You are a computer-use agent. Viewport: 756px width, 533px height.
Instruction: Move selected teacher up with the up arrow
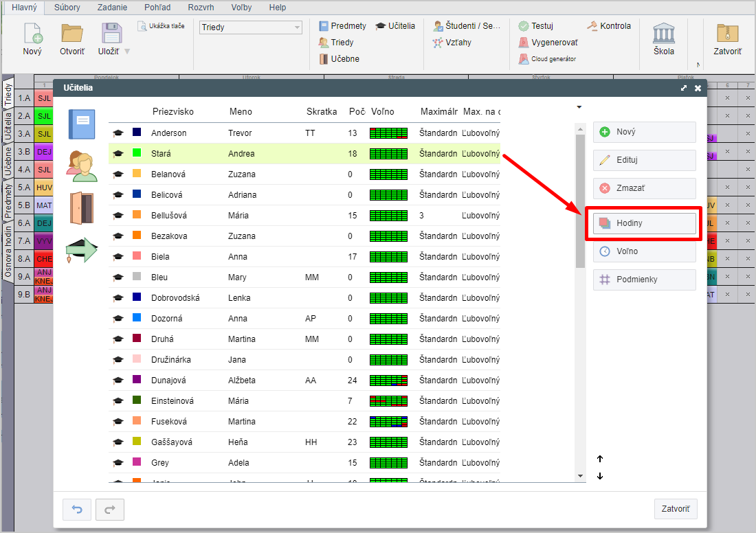(600, 459)
